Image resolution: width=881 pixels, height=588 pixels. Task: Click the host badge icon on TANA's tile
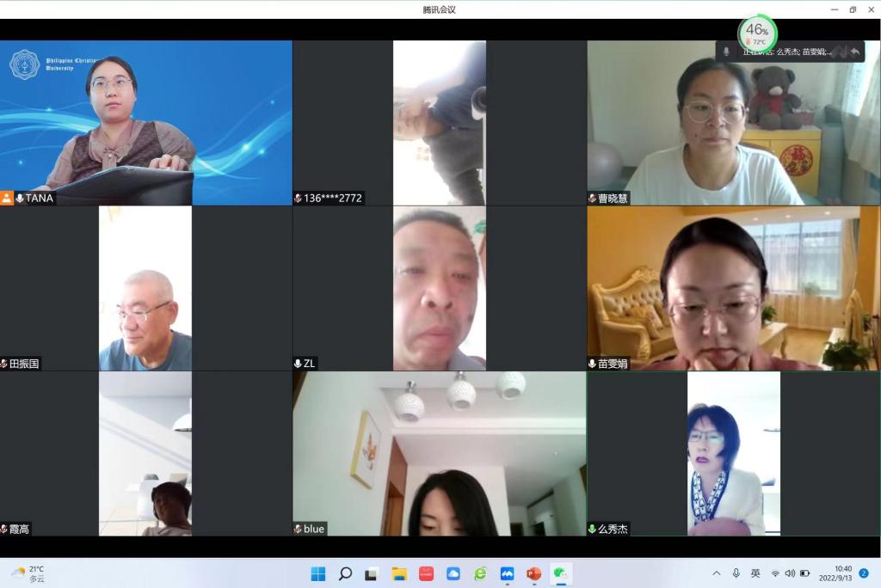click(x=7, y=199)
